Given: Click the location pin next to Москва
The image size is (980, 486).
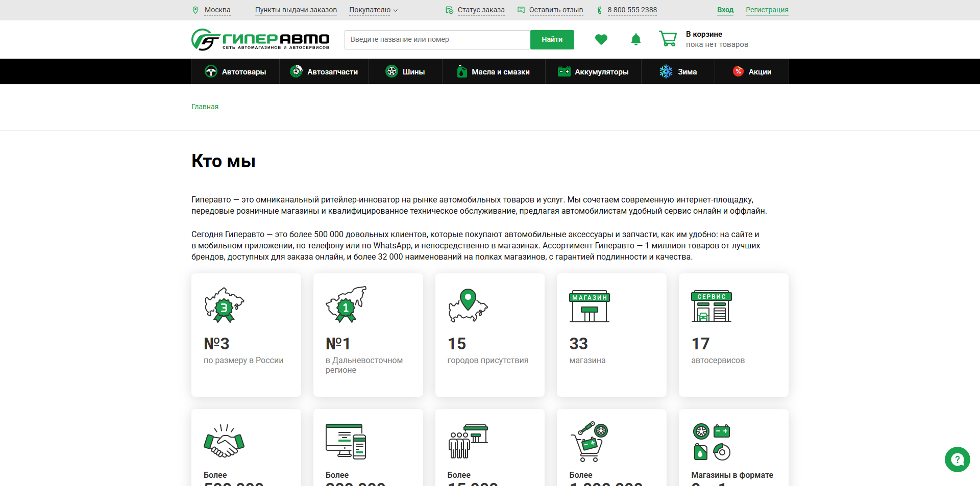Looking at the screenshot, I should [x=195, y=10].
